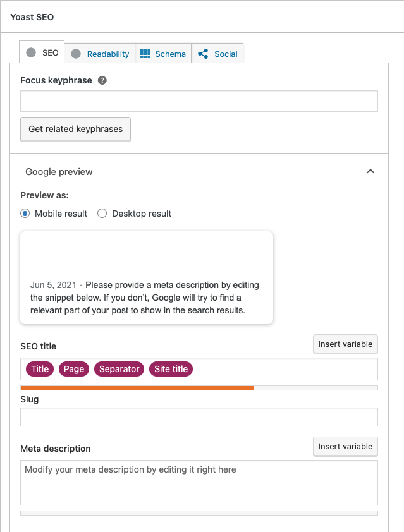The height and width of the screenshot is (532, 404).
Task: Click the orange SEO title length bar
Action: click(137, 388)
